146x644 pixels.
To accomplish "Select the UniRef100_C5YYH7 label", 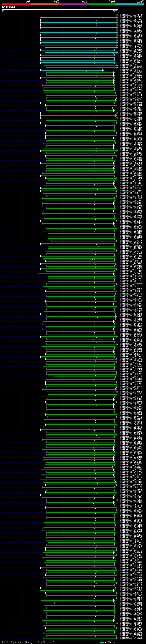I will tap(131, 50).
